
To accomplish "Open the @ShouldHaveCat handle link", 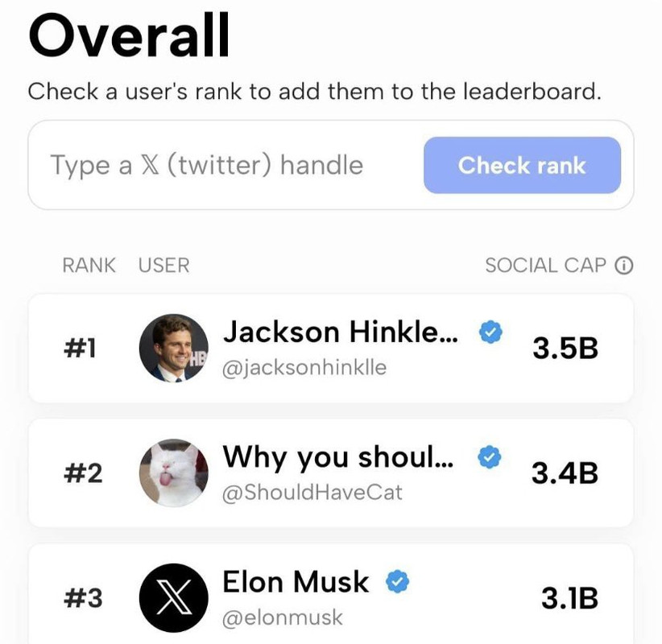I will point(312,492).
